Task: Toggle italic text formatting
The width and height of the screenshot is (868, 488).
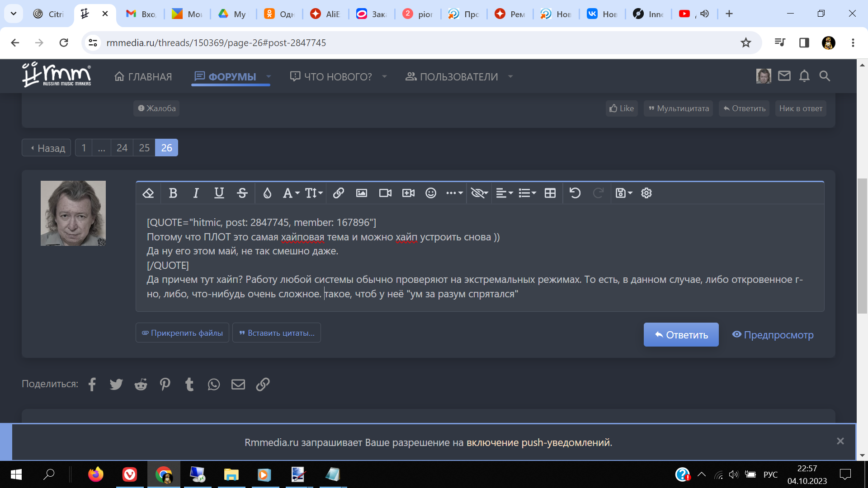Action: (196, 193)
